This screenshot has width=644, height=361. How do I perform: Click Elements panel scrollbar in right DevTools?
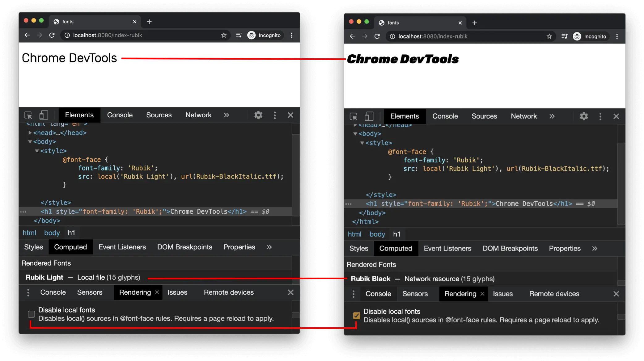pos(621,184)
